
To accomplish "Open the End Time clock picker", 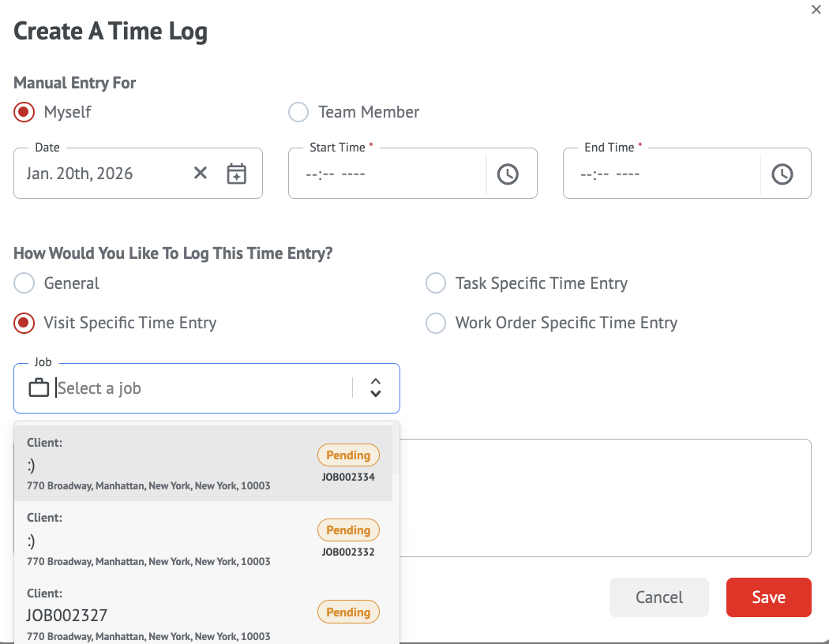I will pos(782,174).
